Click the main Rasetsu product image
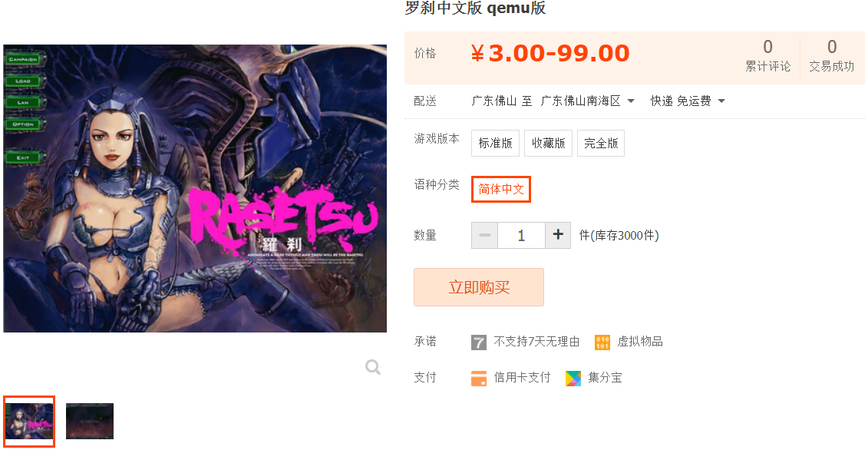Screen dimensions: 868x450 click(x=195, y=188)
